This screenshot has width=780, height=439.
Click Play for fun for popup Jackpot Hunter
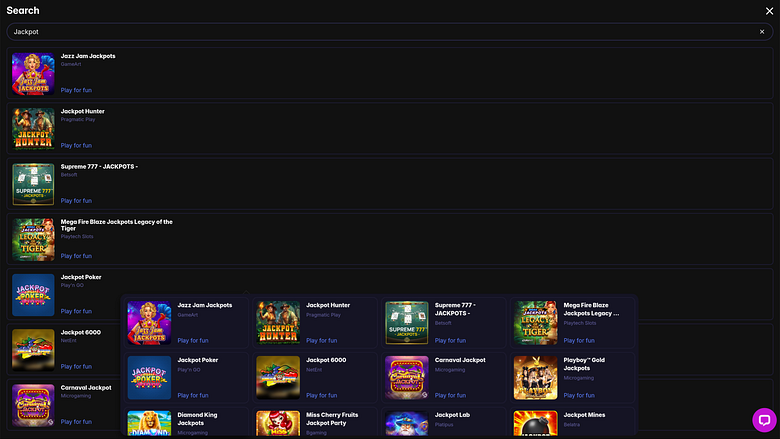pos(321,341)
